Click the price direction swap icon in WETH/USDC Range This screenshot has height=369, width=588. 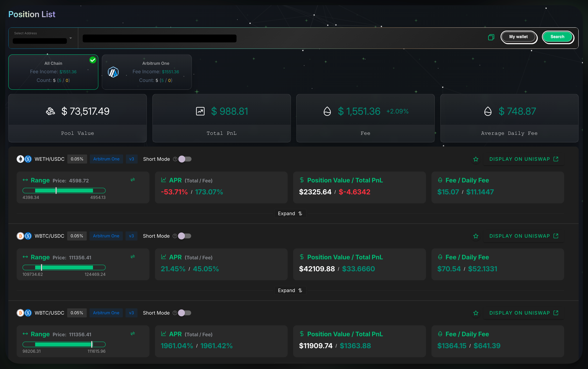point(133,180)
